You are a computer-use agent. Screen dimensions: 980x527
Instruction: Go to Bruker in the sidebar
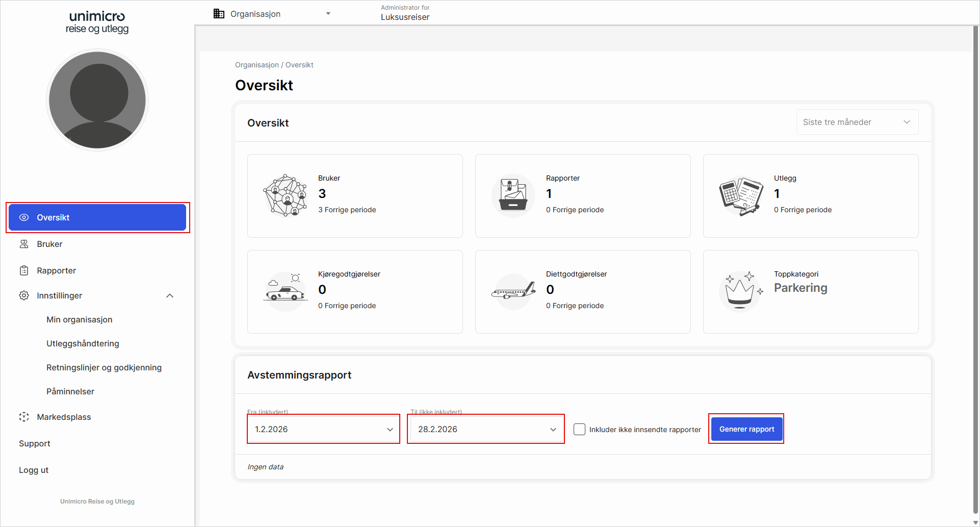coord(49,244)
